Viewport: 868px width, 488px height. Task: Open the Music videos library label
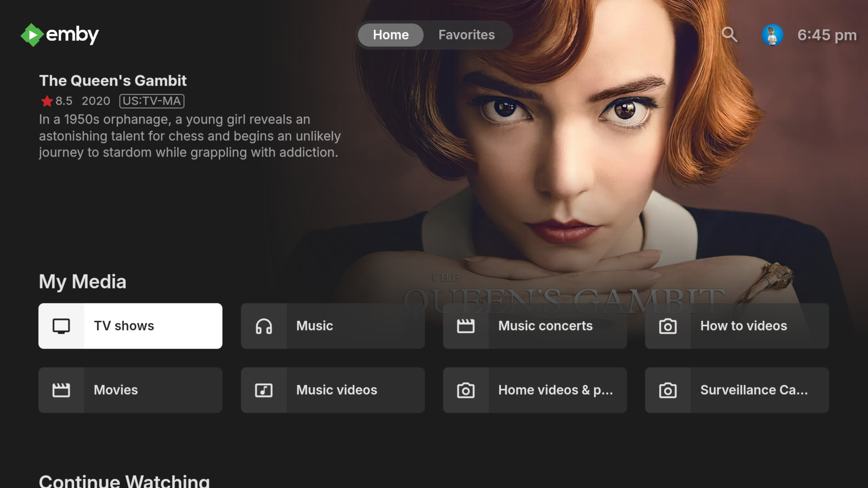pos(336,390)
